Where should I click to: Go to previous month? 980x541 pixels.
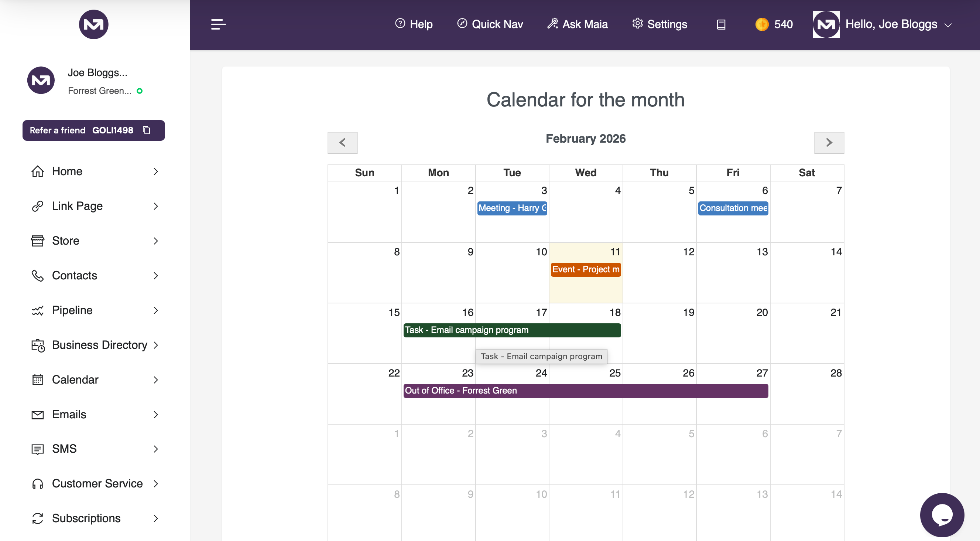pyautogui.click(x=342, y=143)
